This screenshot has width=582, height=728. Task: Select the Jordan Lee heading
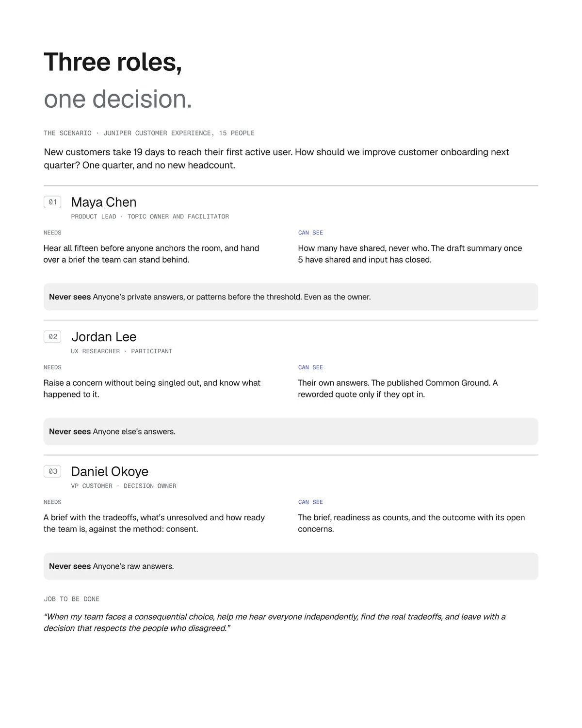pos(104,337)
